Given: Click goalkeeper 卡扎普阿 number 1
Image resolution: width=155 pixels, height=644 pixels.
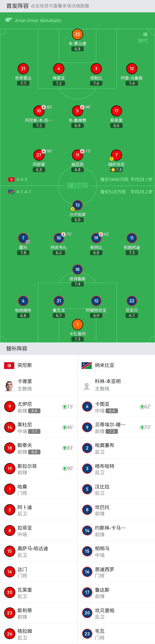Looking at the screenshot, I should 78,324.
